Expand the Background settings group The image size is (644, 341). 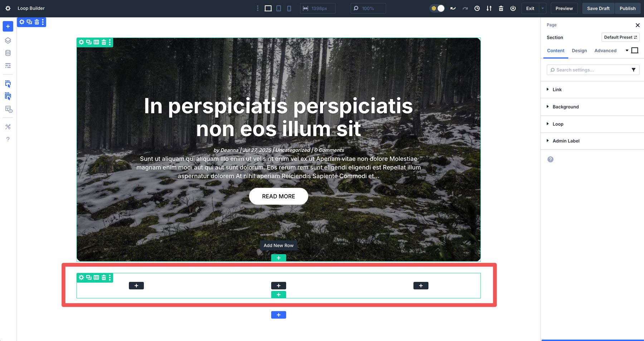pos(566,107)
